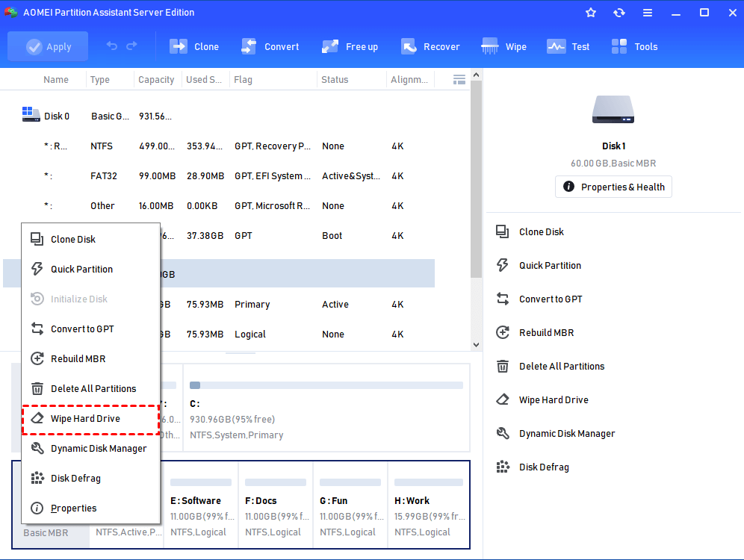Screen dimensions: 744x560
Task: Click Dynamic Disk Manager icon in right panel
Action: [x=503, y=433]
